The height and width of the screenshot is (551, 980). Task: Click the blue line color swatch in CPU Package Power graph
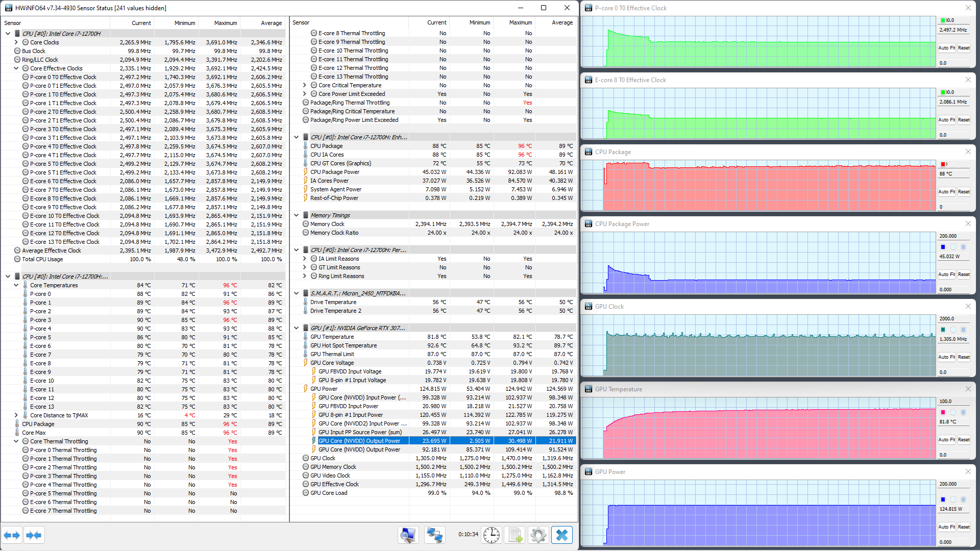943,247
